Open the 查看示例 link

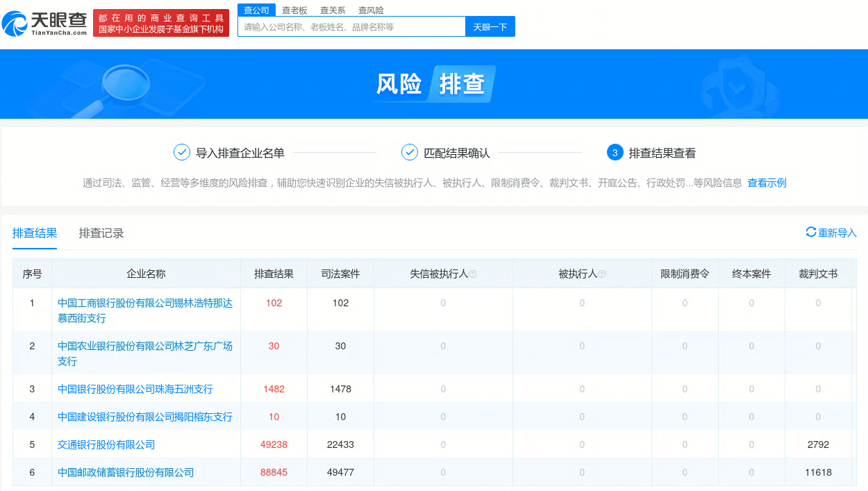click(x=766, y=183)
